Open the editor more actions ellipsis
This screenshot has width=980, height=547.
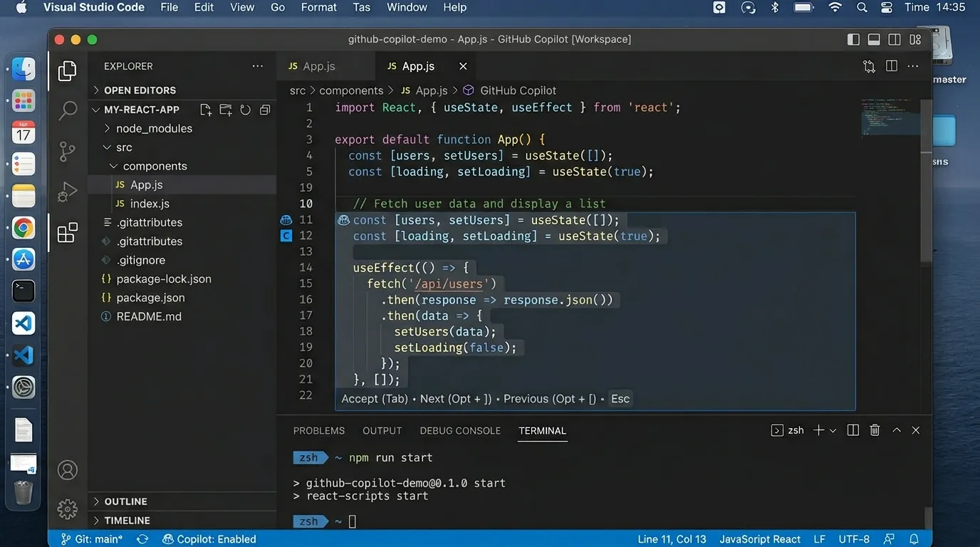point(913,66)
